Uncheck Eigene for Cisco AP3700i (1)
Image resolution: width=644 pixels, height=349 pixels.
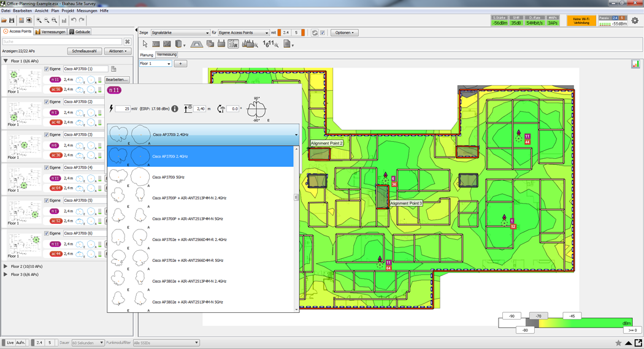[x=47, y=69]
